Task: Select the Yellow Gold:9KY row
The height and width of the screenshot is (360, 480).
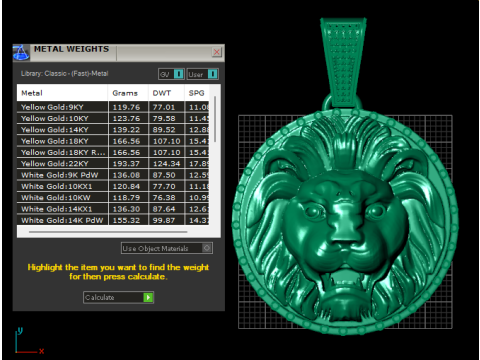Action: click(113, 107)
